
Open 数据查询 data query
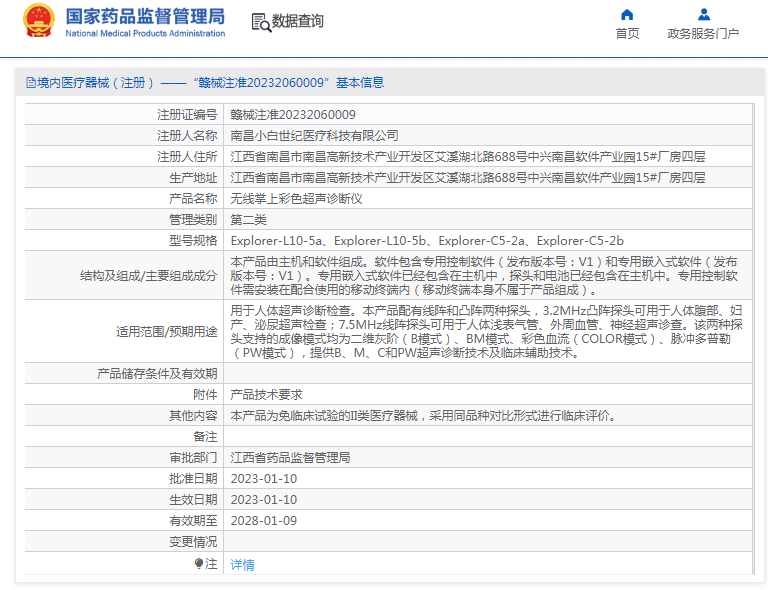(297, 21)
